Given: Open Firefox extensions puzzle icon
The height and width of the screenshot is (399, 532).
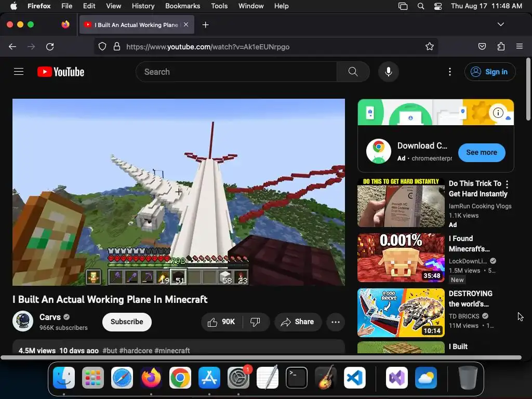Looking at the screenshot, I should [x=501, y=46].
